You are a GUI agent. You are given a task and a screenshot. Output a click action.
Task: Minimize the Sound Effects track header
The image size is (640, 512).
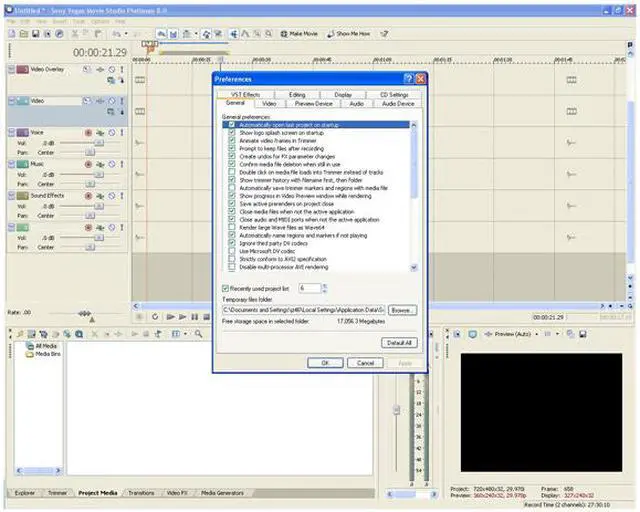pos(12,195)
